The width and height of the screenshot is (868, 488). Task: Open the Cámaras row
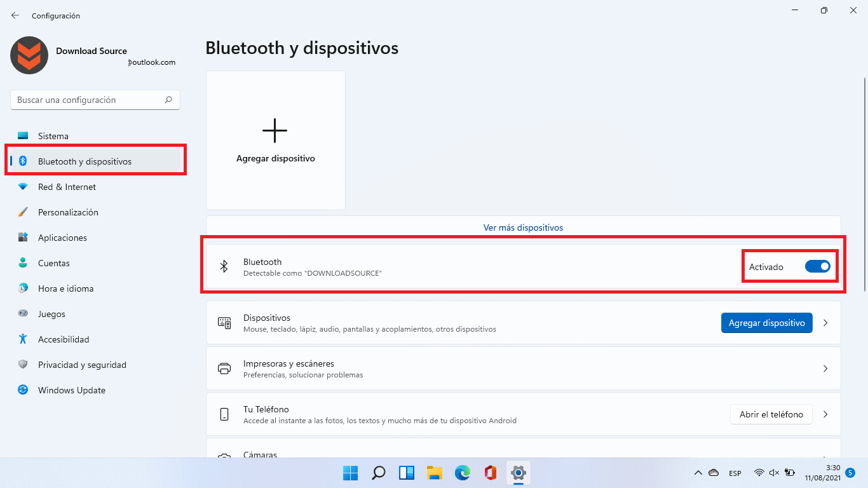tap(523, 448)
